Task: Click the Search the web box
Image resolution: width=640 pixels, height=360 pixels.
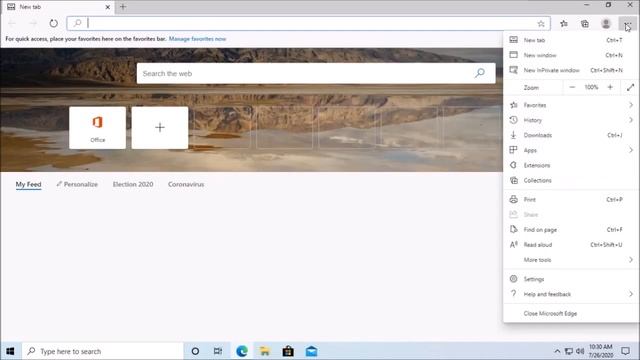Action: pos(316,73)
